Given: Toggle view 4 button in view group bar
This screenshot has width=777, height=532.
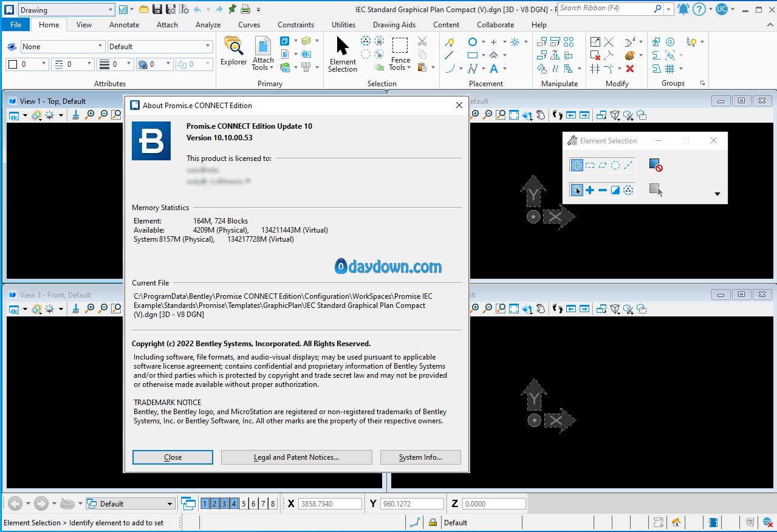Looking at the screenshot, I should point(234,503).
